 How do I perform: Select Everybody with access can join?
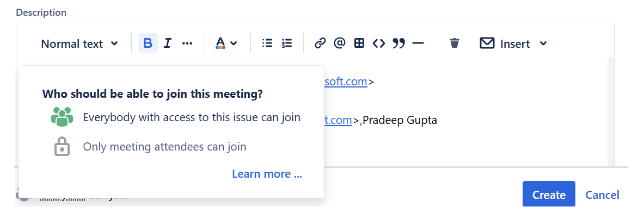(x=191, y=117)
